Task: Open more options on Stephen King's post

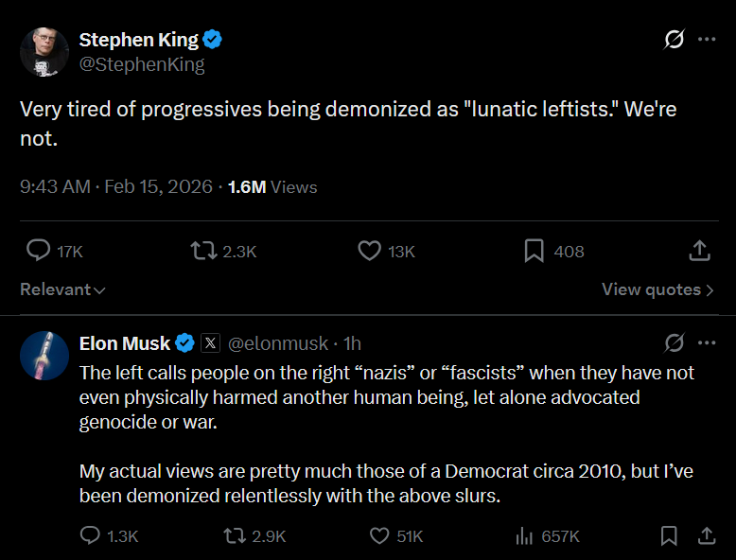Action: tap(707, 40)
